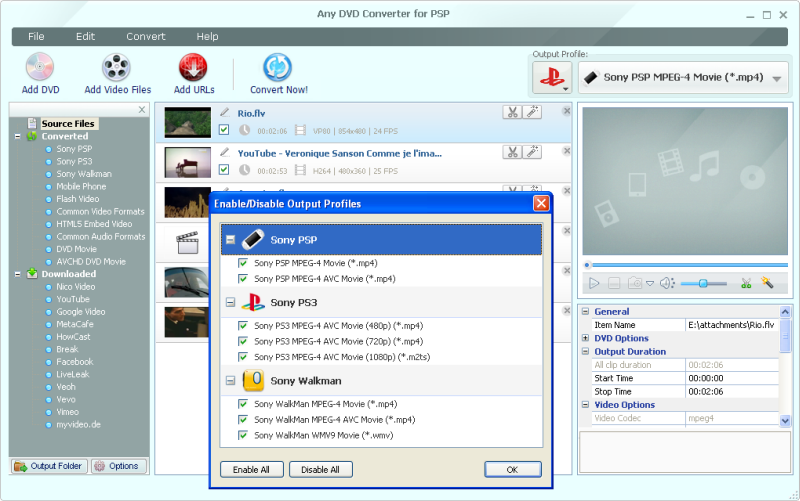The width and height of the screenshot is (800, 501).
Task: Uncheck Sony PSP MPEG-4 AVC Movie profile
Action: point(243,279)
